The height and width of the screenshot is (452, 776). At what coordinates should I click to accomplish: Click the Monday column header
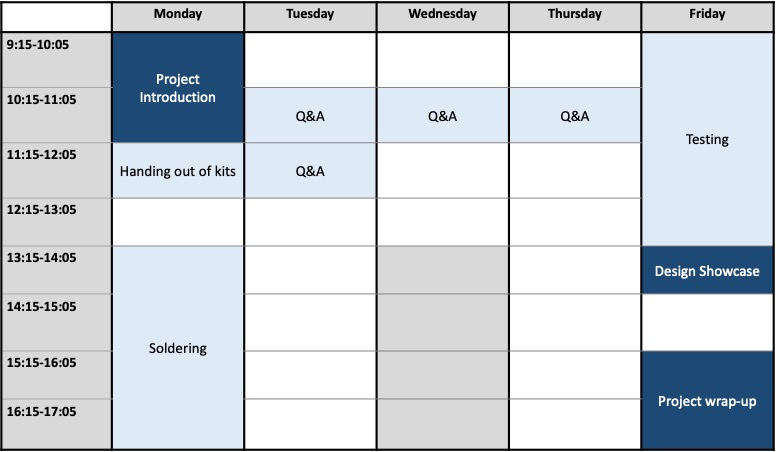pos(178,15)
